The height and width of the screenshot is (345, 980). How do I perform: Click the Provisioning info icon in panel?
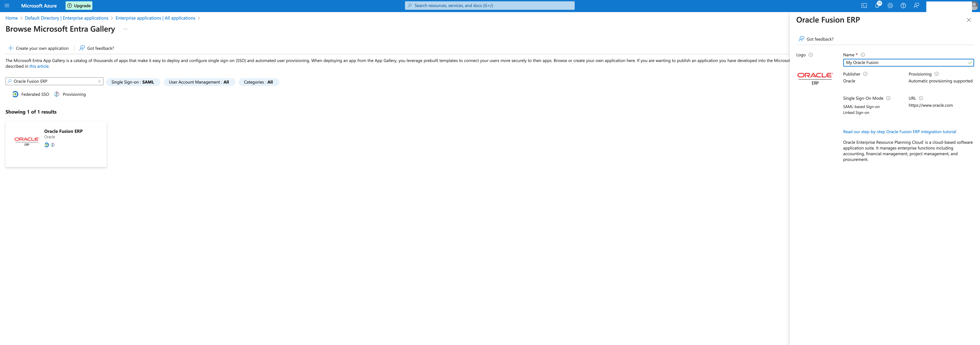point(937,74)
